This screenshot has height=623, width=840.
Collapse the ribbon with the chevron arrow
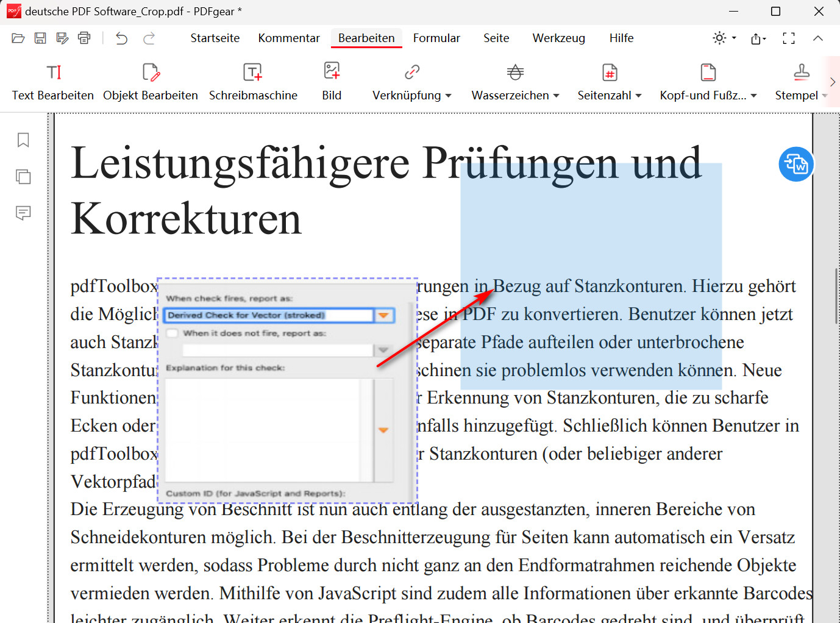tap(818, 38)
